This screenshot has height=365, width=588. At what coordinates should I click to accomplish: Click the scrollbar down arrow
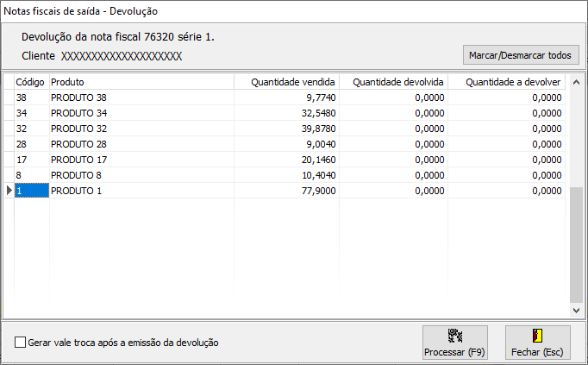pos(577,311)
